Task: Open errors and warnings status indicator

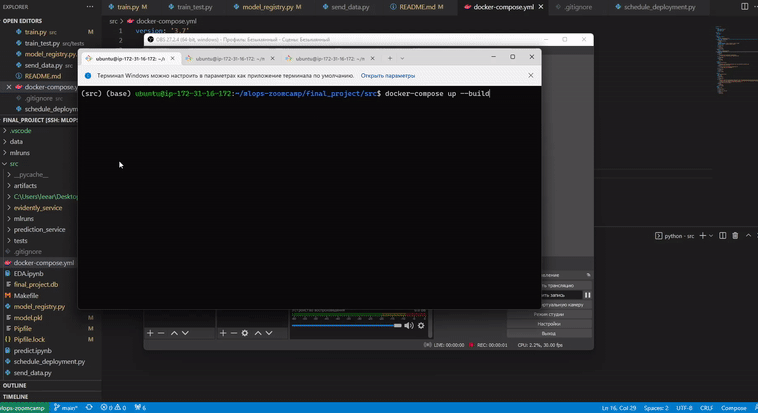Action: click(113, 408)
